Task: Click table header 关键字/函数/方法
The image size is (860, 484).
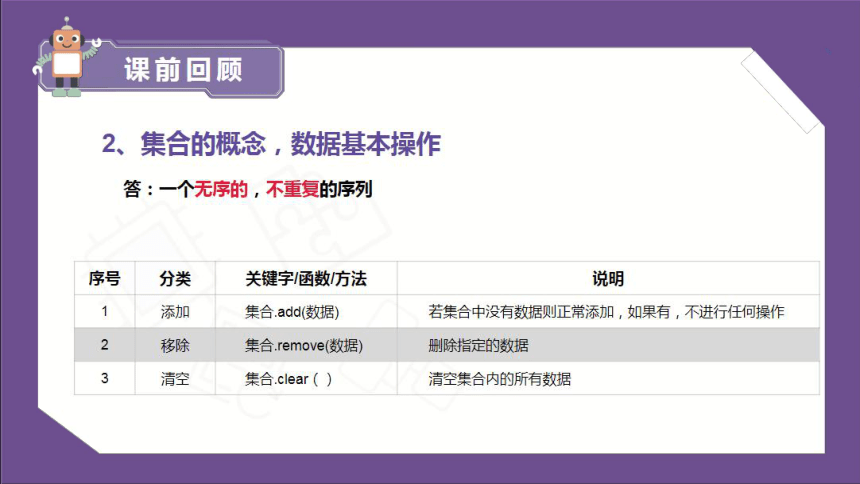Action: point(306,279)
